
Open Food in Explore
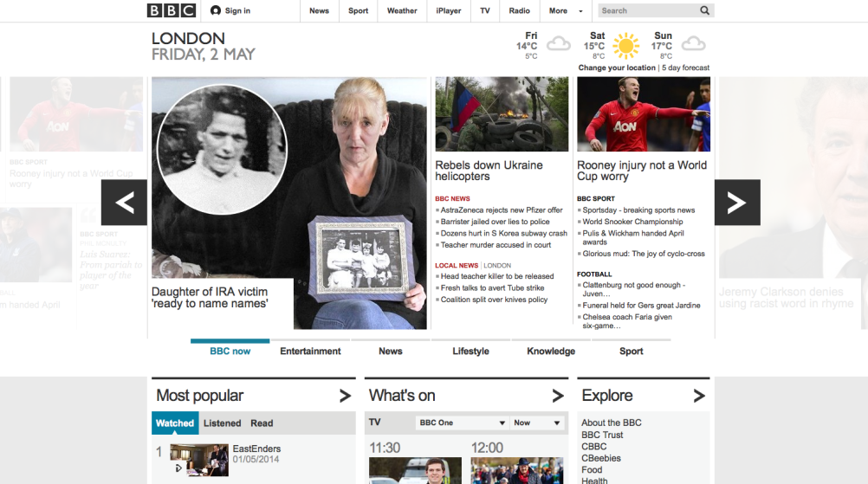591,469
